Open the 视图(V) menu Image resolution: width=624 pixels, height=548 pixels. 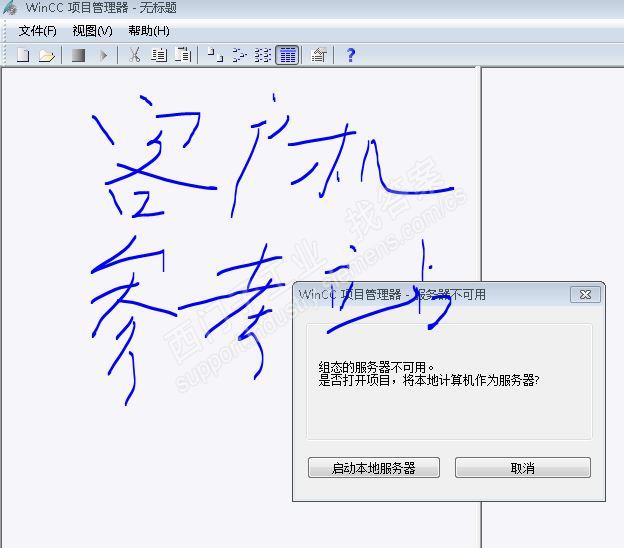[x=92, y=31]
